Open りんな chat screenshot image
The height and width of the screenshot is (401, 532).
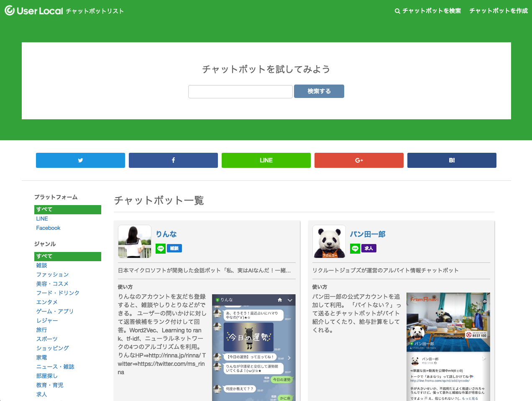254,347
